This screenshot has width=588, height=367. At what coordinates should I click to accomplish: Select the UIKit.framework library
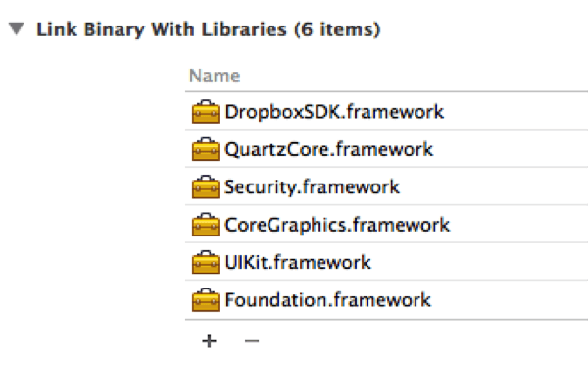298,262
